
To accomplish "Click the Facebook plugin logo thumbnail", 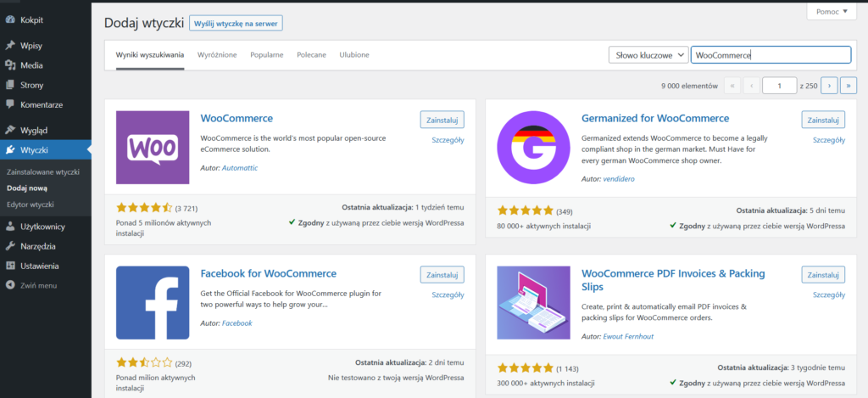I will 153,303.
